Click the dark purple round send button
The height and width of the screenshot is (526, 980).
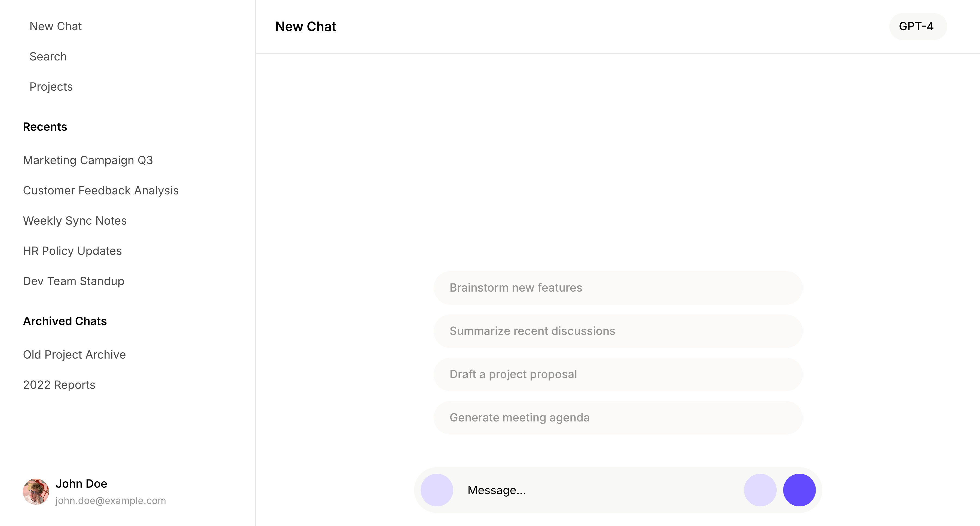click(x=799, y=490)
